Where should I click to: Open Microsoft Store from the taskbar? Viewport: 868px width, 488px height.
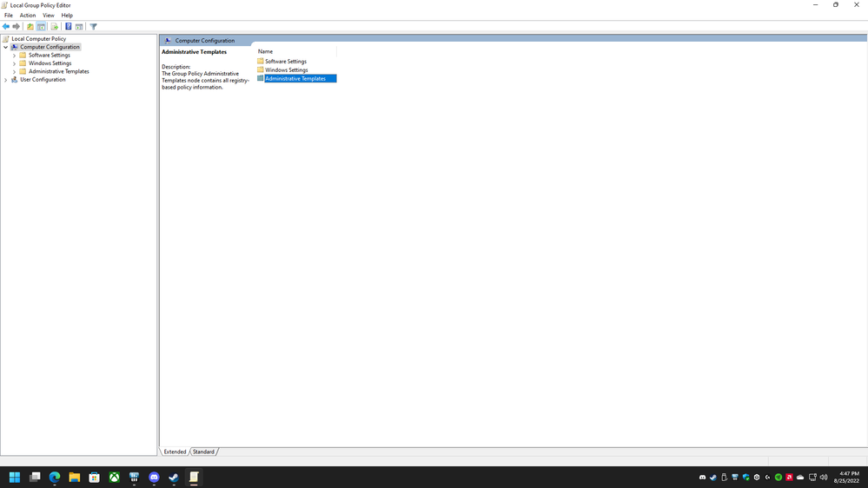click(x=94, y=477)
